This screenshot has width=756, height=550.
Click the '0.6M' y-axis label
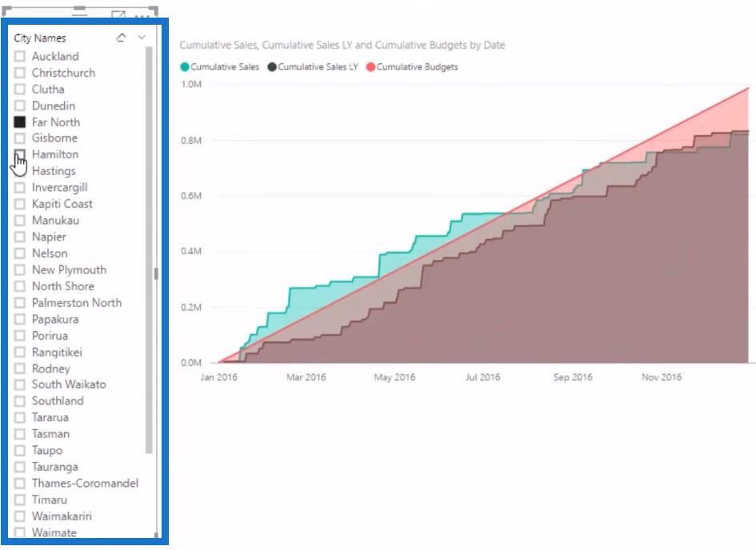[x=191, y=196]
